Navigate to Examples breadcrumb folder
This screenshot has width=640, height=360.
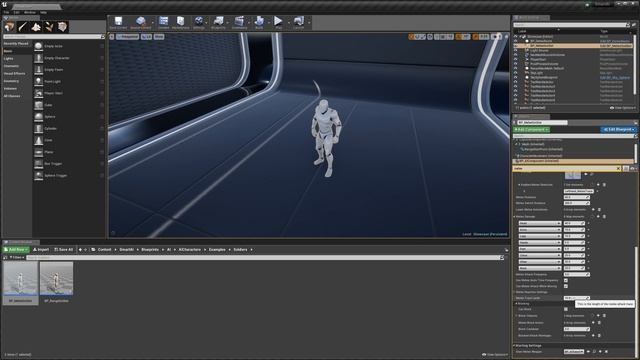217,249
